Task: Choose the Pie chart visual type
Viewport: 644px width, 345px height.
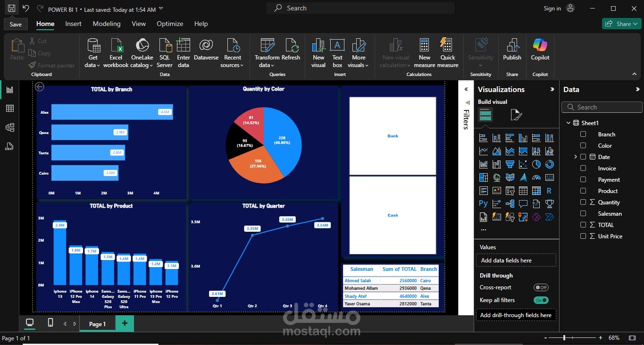Action: coord(536,164)
